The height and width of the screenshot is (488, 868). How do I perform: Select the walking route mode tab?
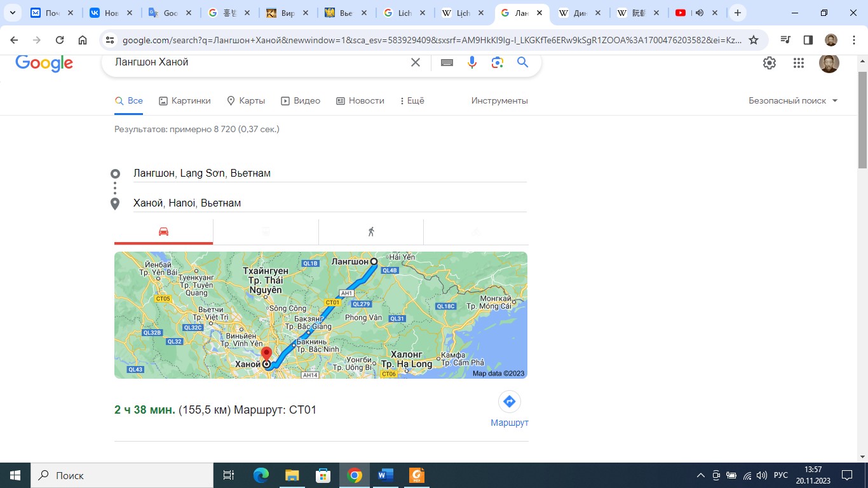371,232
